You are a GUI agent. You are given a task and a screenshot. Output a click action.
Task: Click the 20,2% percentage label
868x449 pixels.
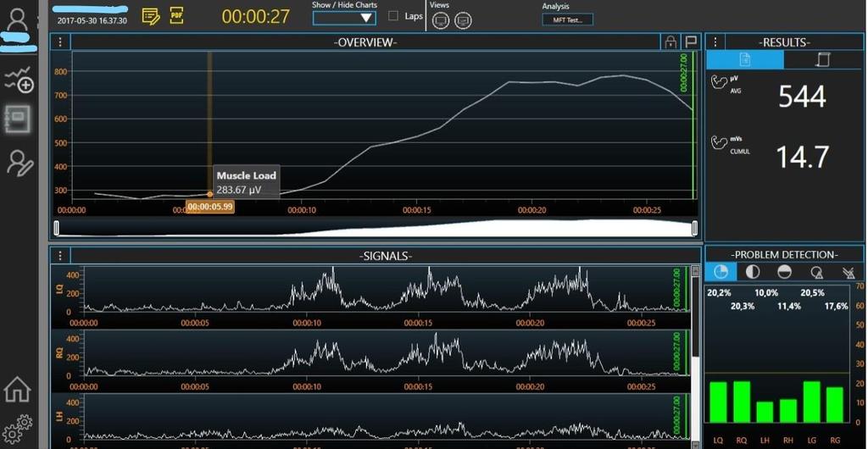[x=719, y=292]
